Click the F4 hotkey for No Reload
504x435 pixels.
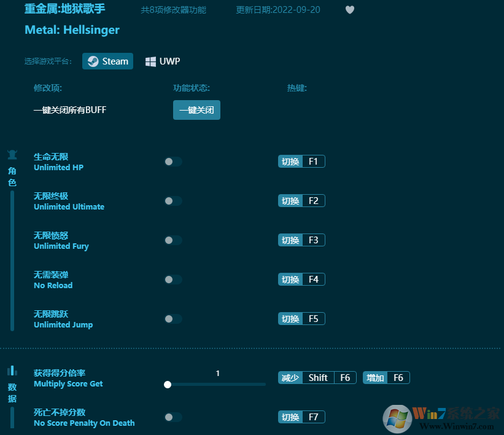point(301,280)
